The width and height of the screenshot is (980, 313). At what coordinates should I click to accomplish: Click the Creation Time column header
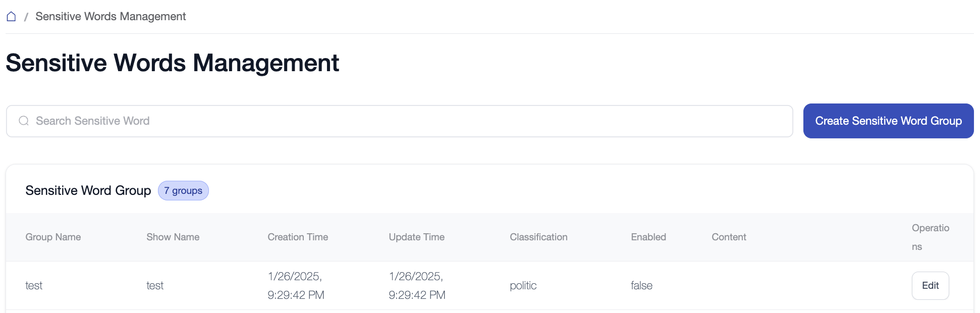[298, 237]
